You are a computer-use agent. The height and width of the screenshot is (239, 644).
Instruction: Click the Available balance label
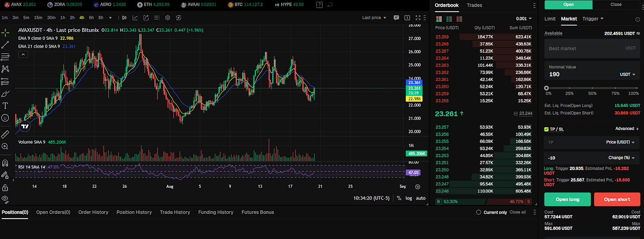click(553, 34)
